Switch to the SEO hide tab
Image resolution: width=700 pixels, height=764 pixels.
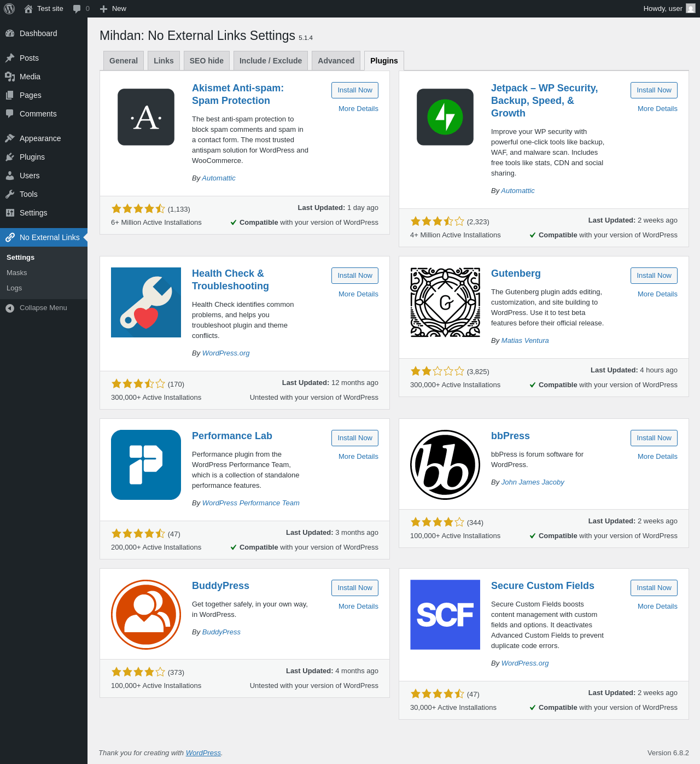[207, 61]
